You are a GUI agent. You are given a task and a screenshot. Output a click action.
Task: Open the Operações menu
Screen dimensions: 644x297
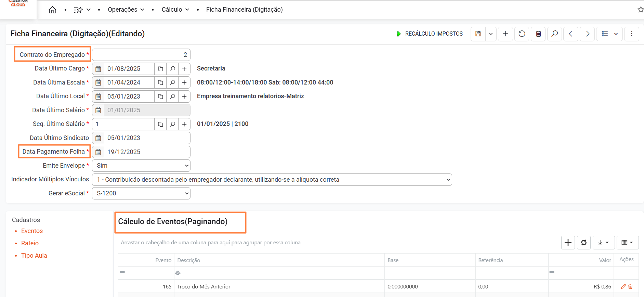tap(126, 10)
